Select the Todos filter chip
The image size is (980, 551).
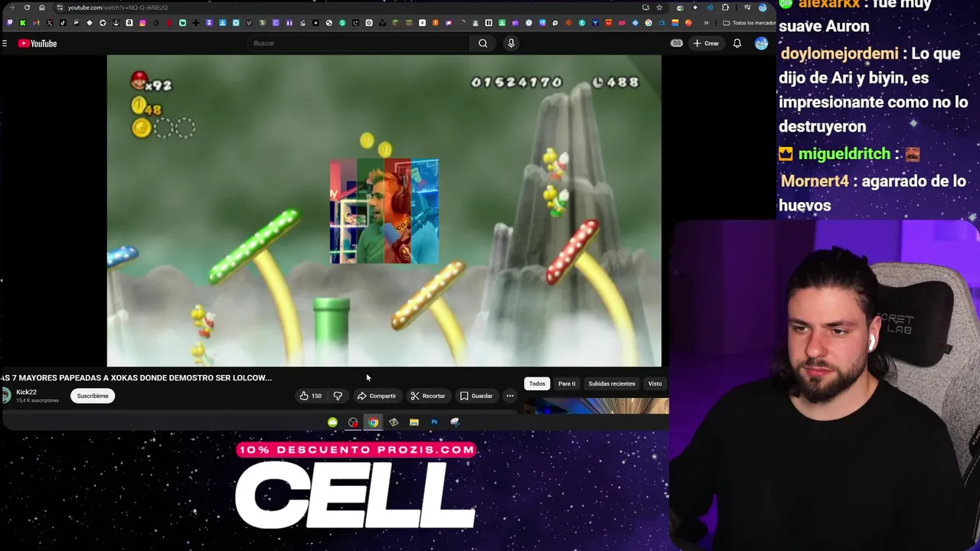[537, 383]
